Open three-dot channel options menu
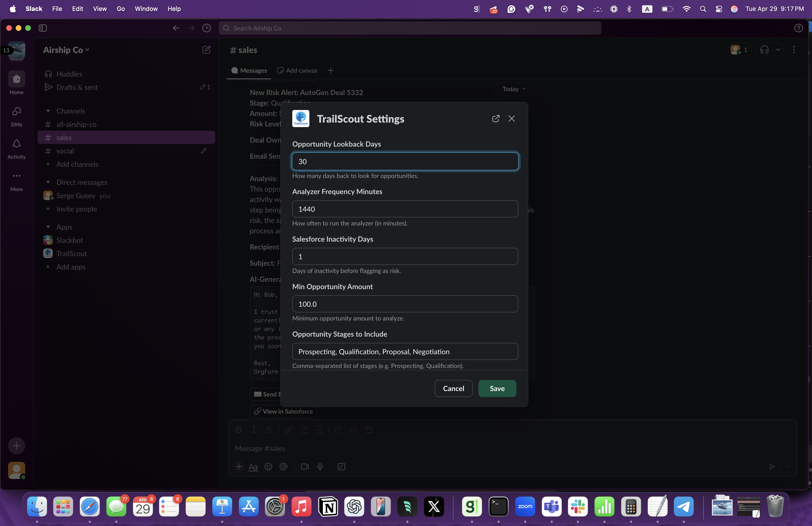The image size is (812, 526). coord(793,50)
